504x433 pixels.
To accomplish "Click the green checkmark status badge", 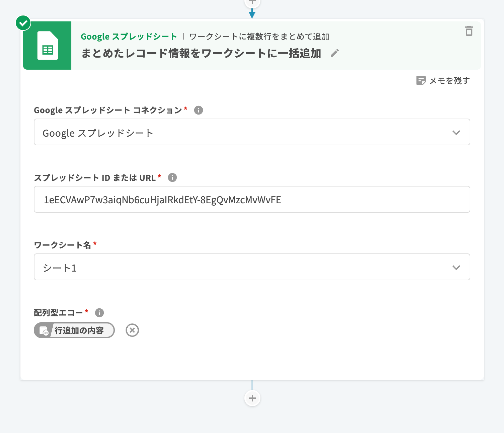I will point(23,23).
